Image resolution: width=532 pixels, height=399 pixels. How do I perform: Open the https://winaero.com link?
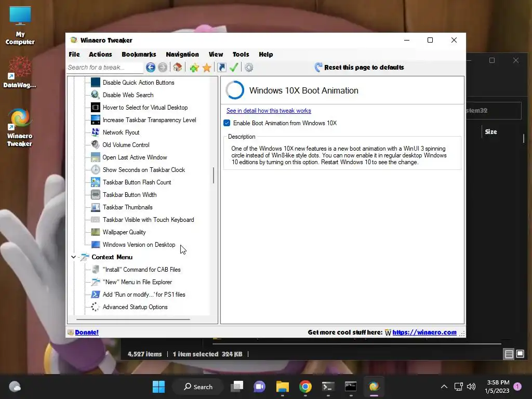click(424, 332)
